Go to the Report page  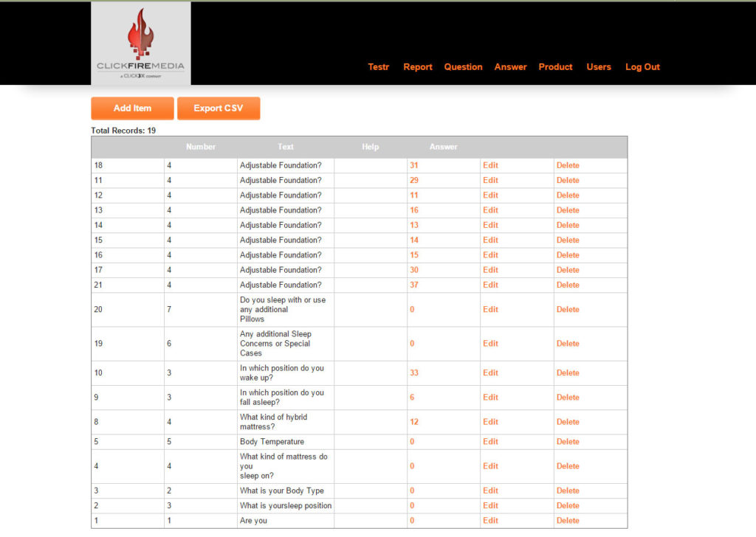[417, 67]
